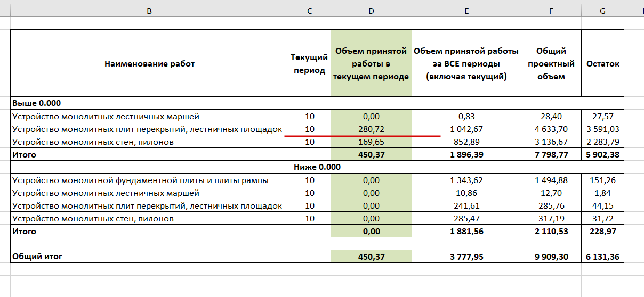Click cell with value 285,76
The width and height of the screenshot is (644, 297).
click(551, 206)
